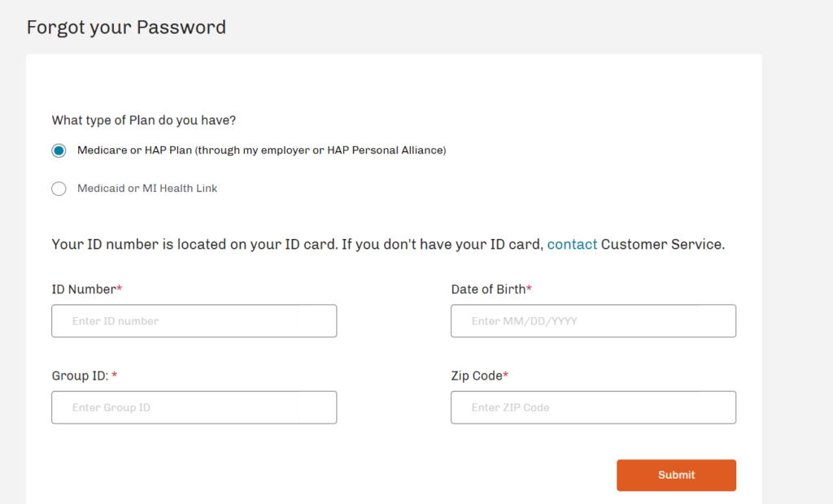
Task: Activate the Enter Group ID box
Action: (194, 407)
